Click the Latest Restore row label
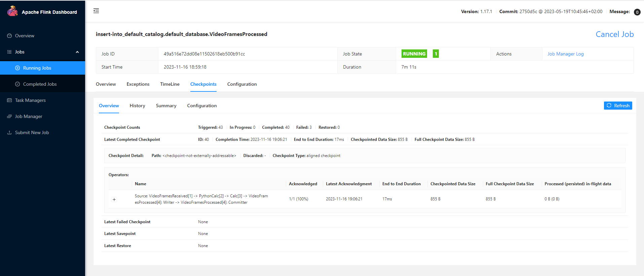This screenshot has height=276, width=644. [x=117, y=246]
